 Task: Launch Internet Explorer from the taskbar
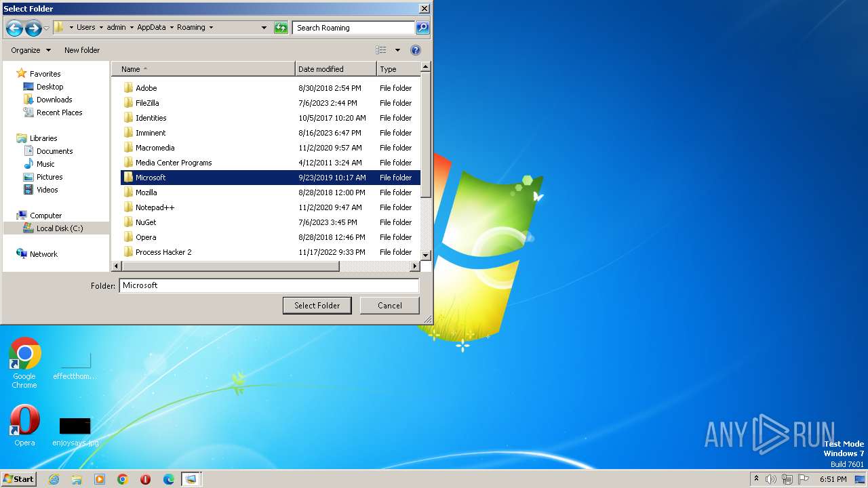point(54,479)
